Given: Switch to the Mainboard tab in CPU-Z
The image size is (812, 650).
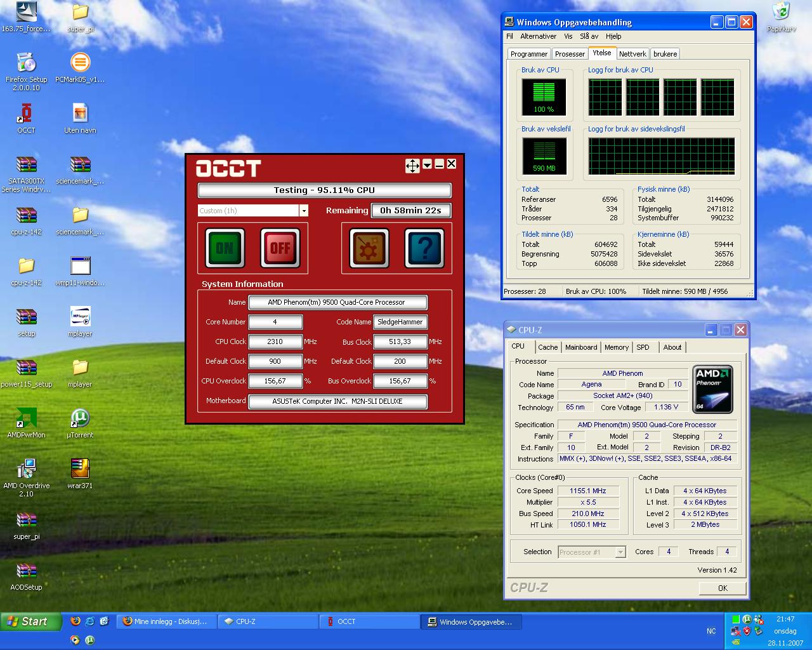Looking at the screenshot, I should point(581,347).
